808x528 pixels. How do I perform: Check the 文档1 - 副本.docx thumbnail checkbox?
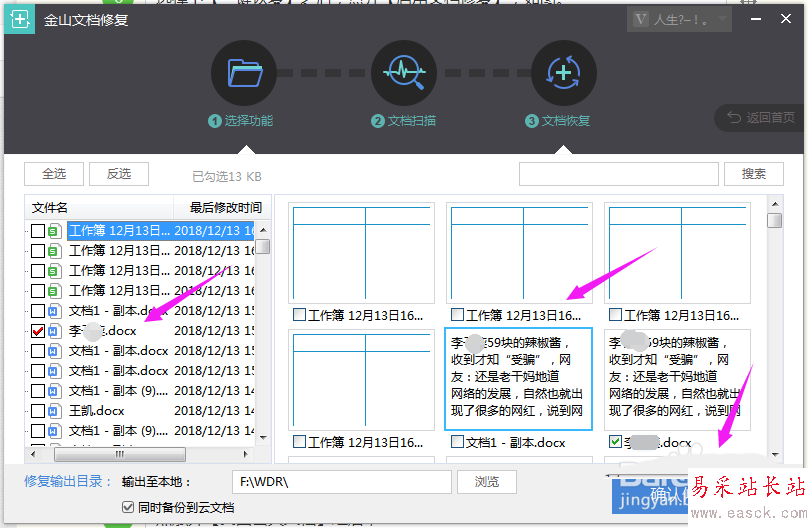[457, 442]
